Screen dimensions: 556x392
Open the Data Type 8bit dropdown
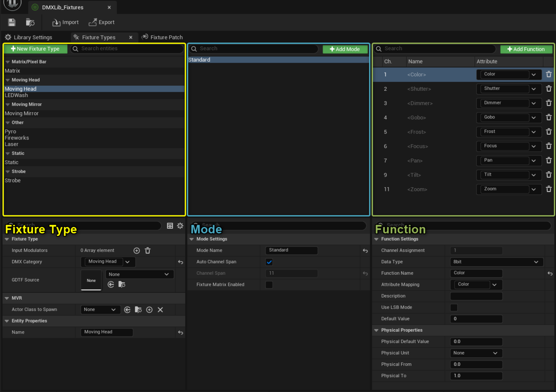click(x=496, y=262)
